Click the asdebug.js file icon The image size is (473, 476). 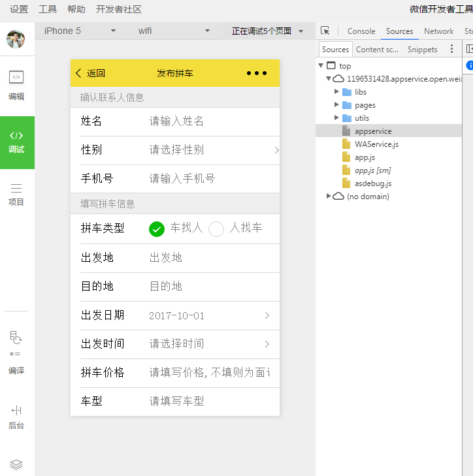346,183
